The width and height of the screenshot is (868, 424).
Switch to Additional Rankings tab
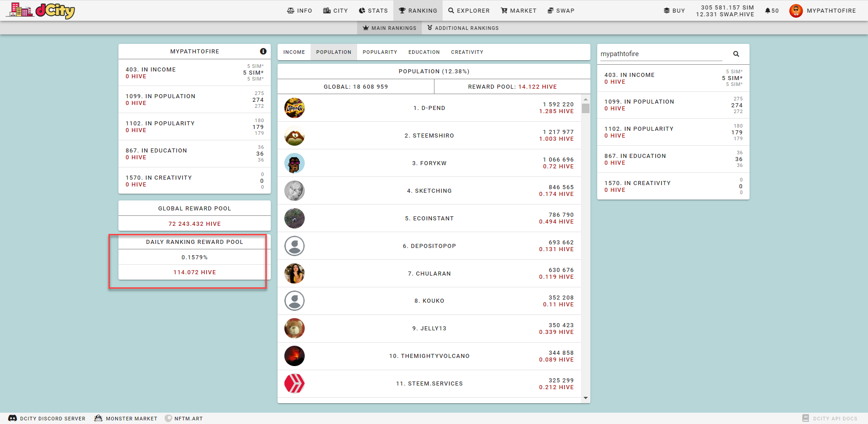[463, 28]
